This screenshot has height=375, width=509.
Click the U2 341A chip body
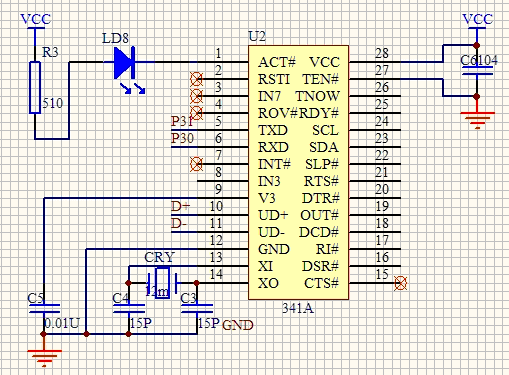(x=298, y=172)
